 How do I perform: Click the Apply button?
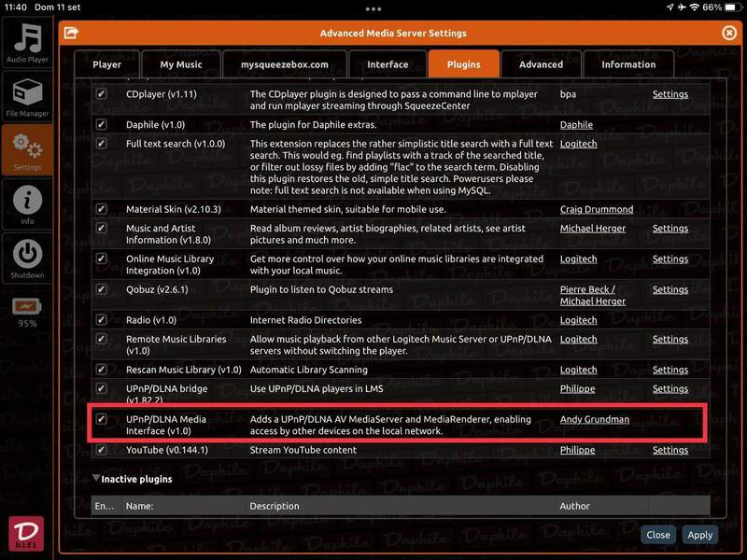coord(699,535)
